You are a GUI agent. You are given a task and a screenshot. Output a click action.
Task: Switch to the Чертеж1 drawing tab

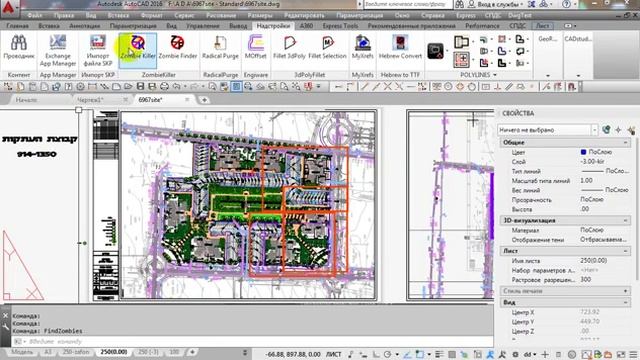tap(90, 100)
